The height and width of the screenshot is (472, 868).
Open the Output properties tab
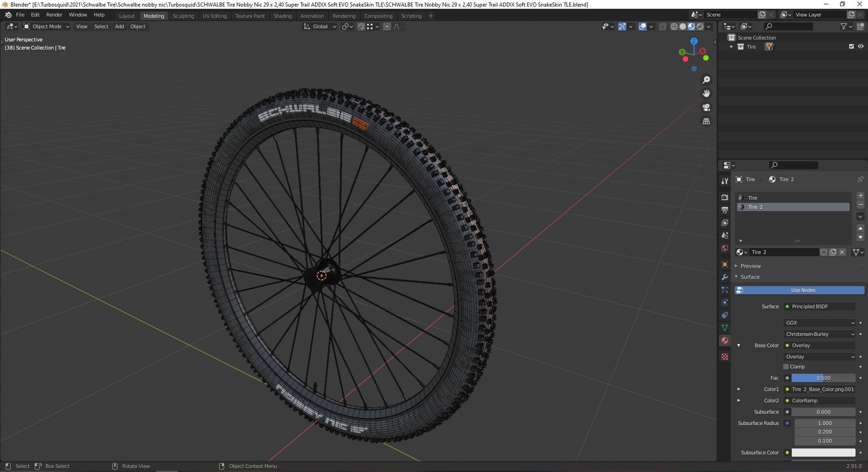[725, 210]
